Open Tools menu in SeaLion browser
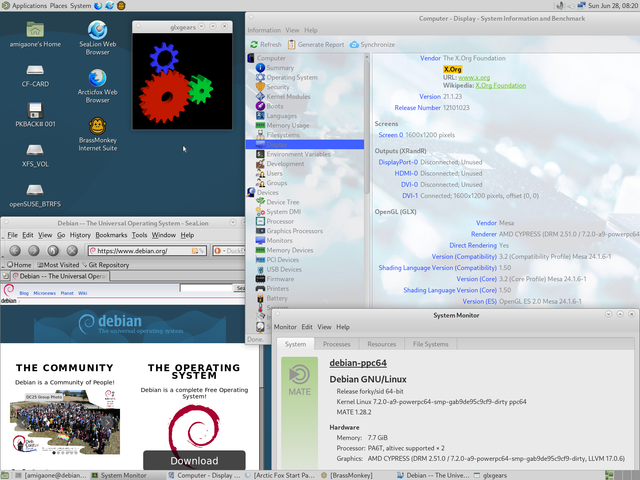 [139, 235]
